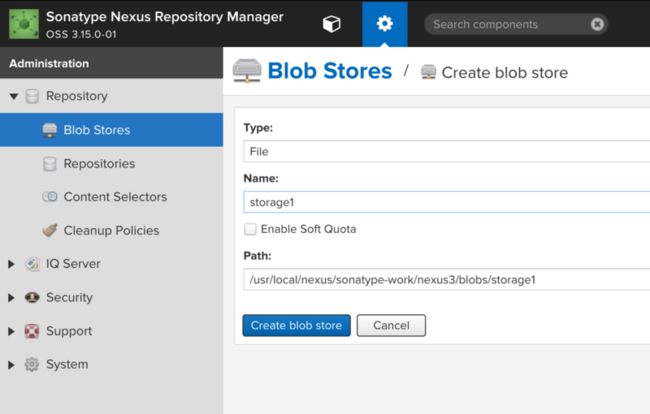This screenshot has height=414, width=650.
Task: Clear search with the X icon
Action: [x=597, y=24]
